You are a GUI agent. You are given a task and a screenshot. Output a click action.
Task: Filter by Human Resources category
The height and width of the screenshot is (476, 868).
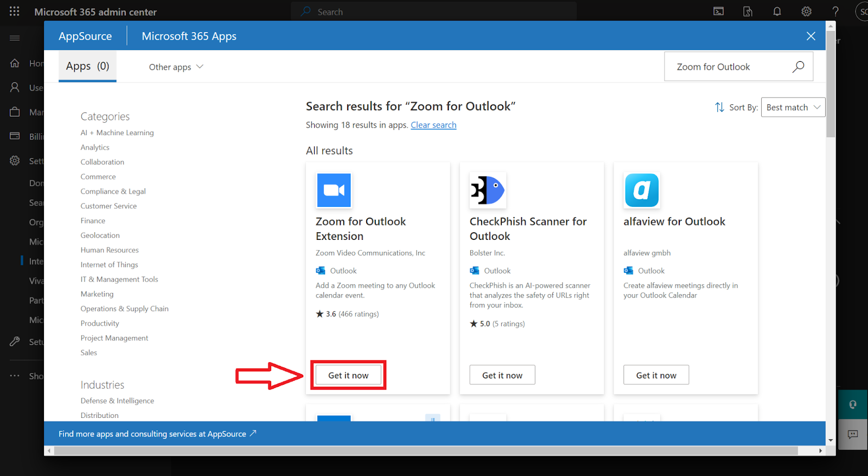(110, 250)
